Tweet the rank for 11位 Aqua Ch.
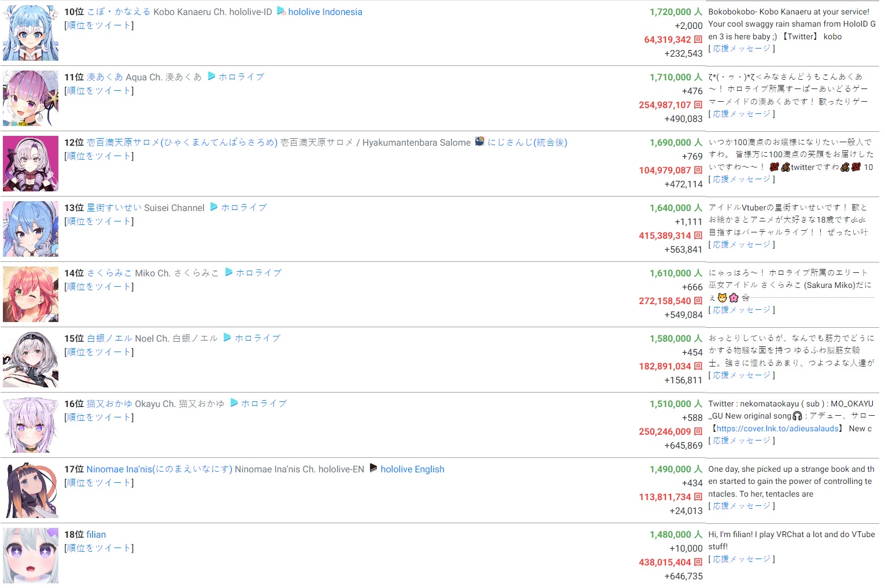Viewport: 885px width, 588px height. 99,91
